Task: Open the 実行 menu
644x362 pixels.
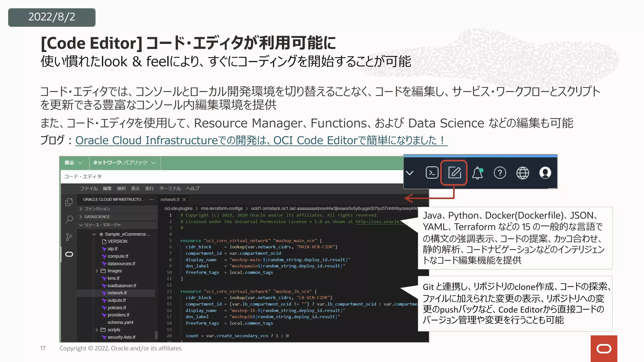Action: click(x=149, y=189)
